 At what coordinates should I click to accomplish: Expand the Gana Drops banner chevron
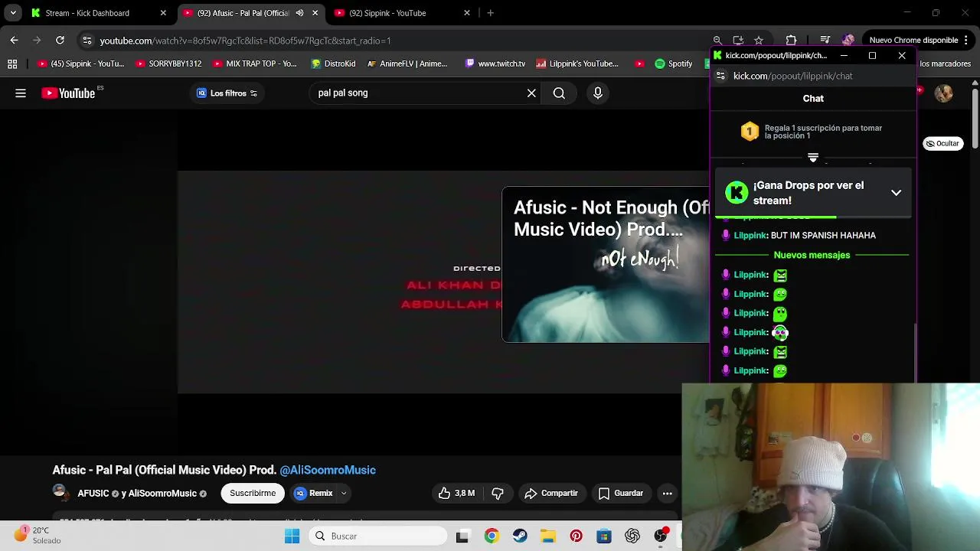click(896, 193)
